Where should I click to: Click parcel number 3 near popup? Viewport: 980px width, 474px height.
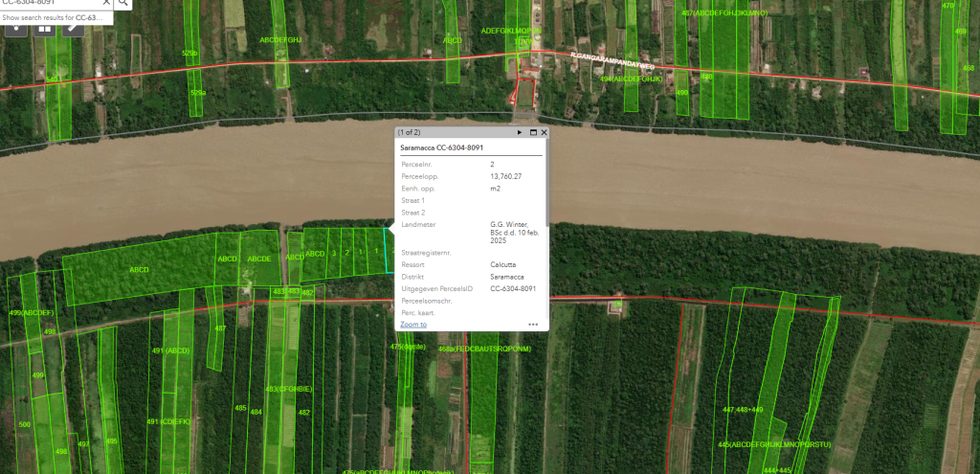tap(334, 253)
